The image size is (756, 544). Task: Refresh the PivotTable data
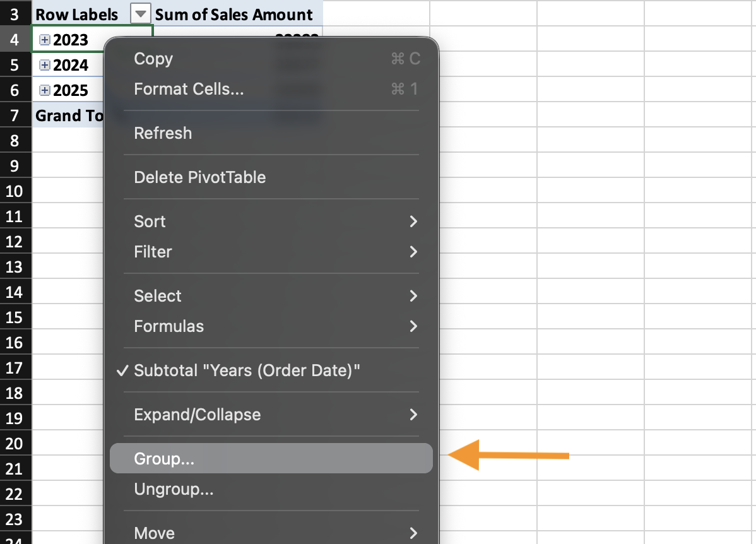[163, 133]
